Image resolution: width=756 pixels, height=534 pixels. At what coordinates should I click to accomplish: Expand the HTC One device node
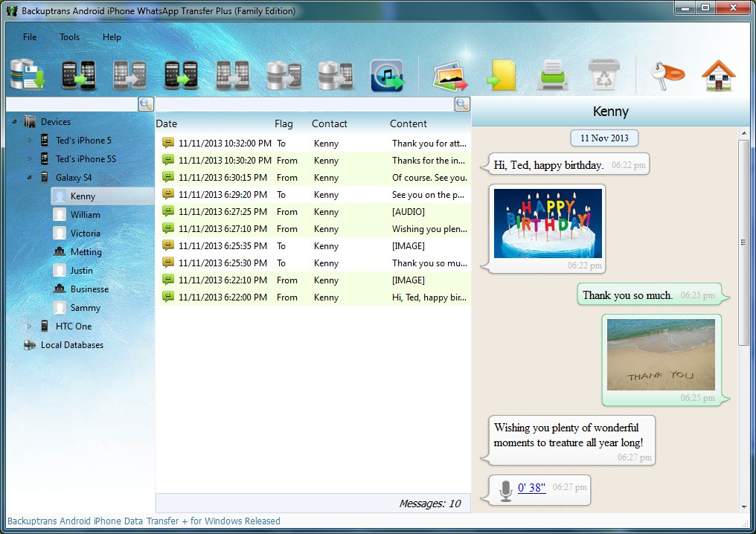pos(31,326)
